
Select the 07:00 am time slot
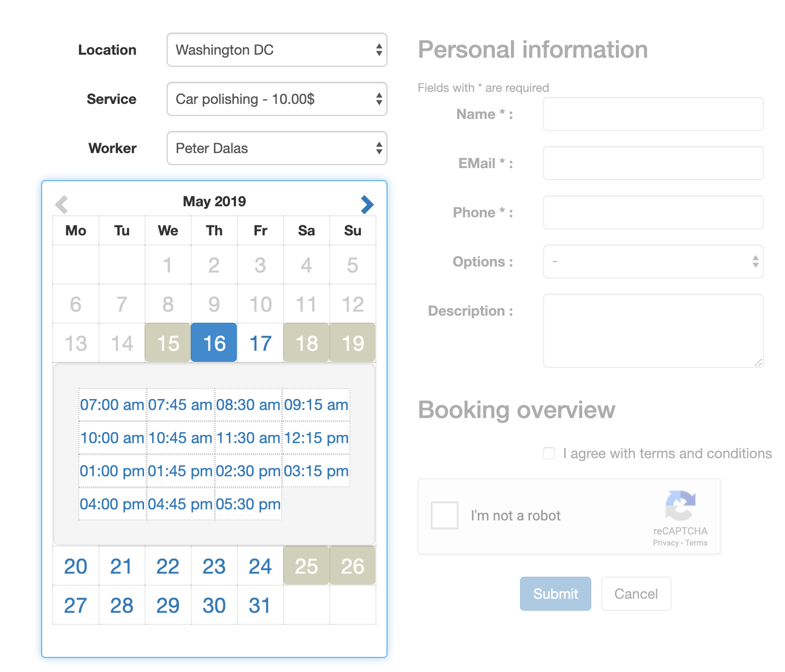point(111,405)
